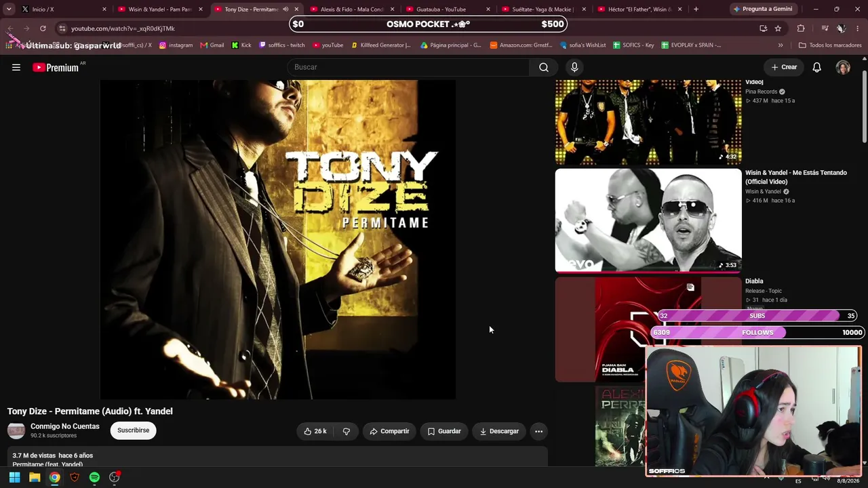Select the YouTube URL in address bar
The width and height of the screenshot is (868, 488).
point(123,28)
